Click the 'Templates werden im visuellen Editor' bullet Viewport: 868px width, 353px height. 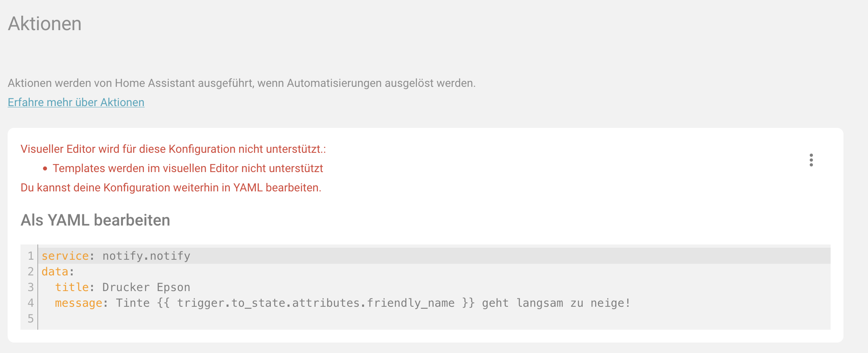[188, 168]
